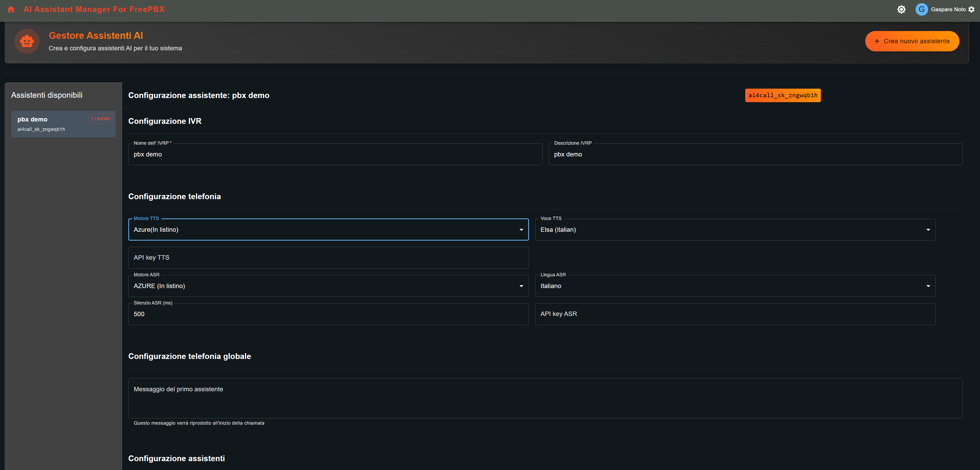Viewport: 980px width, 470px height.
Task: Toggle light/dark theme sun icon
Action: click(x=901, y=9)
